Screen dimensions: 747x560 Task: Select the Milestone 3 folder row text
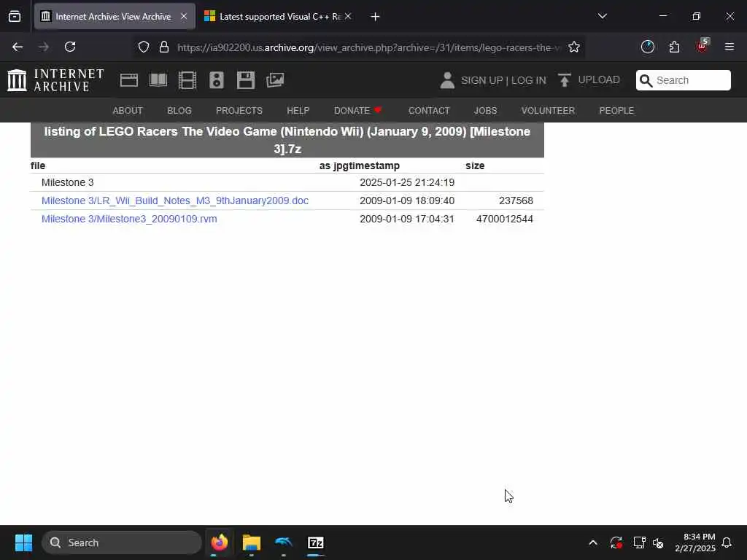(68, 182)
